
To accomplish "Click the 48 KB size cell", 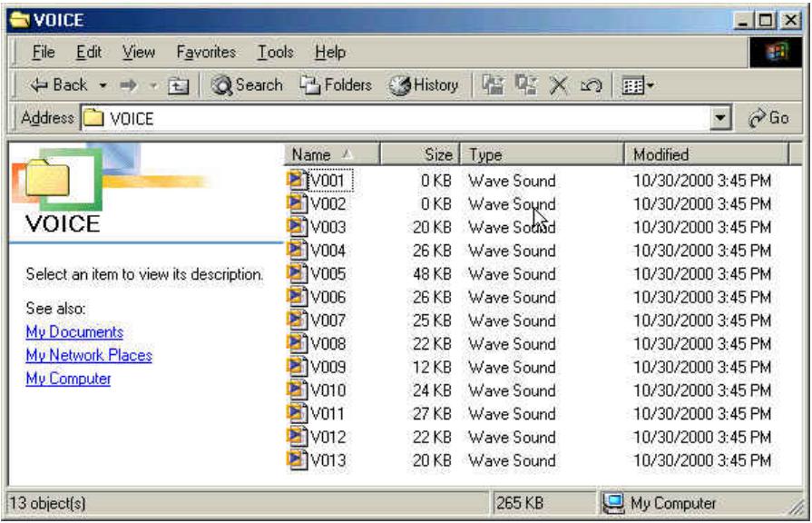I will point(432,273).
